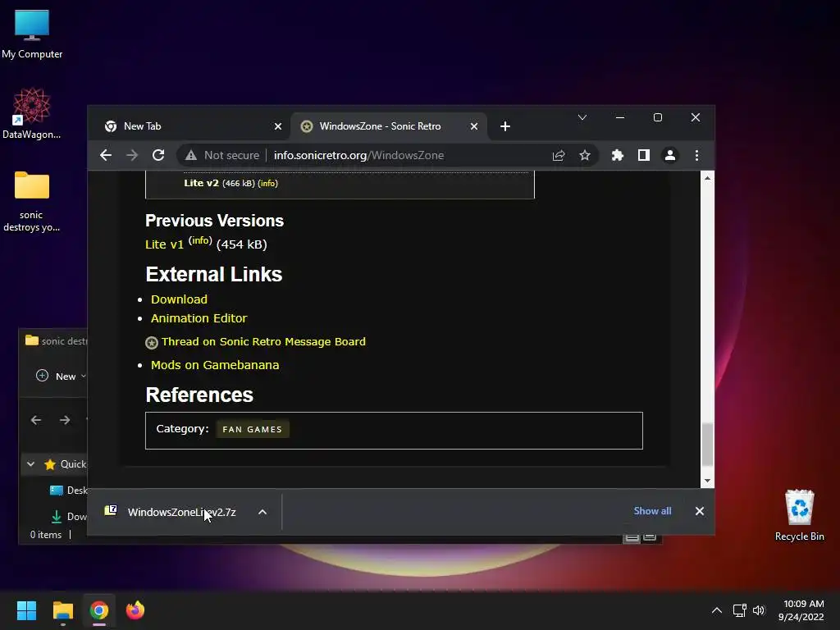Select sonic destroys yo... desktop folder
Image resolution: width=840 pixels, height=630 pixels.
click(32, 202)
